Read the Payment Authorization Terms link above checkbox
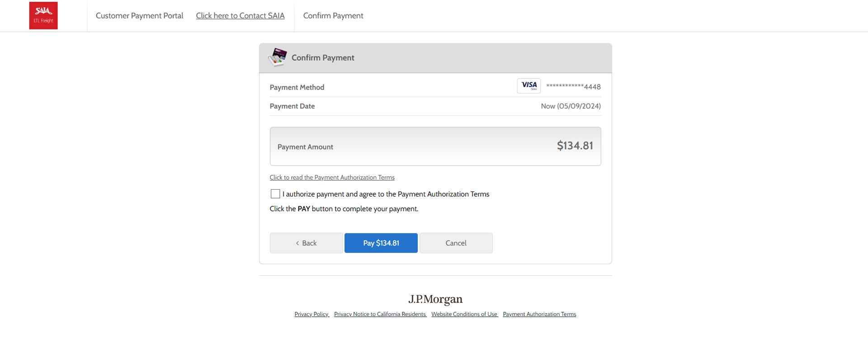868x339 pixels. click(332, 177)
